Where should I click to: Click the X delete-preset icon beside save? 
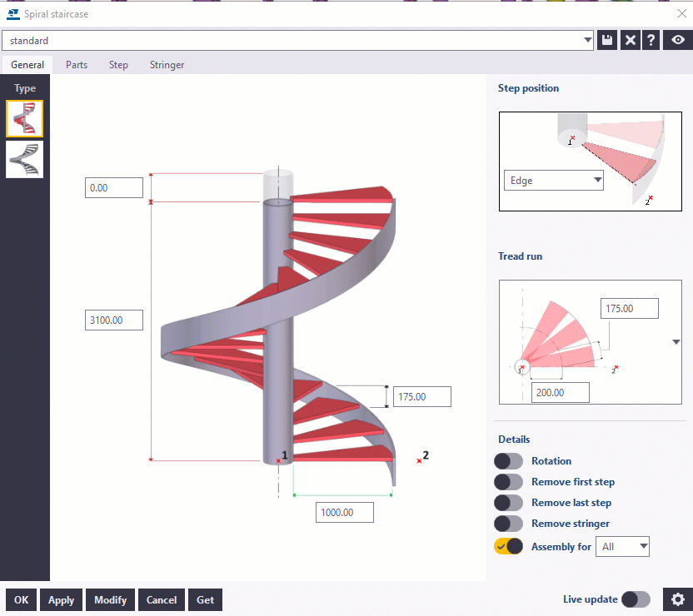click(630, 40)
